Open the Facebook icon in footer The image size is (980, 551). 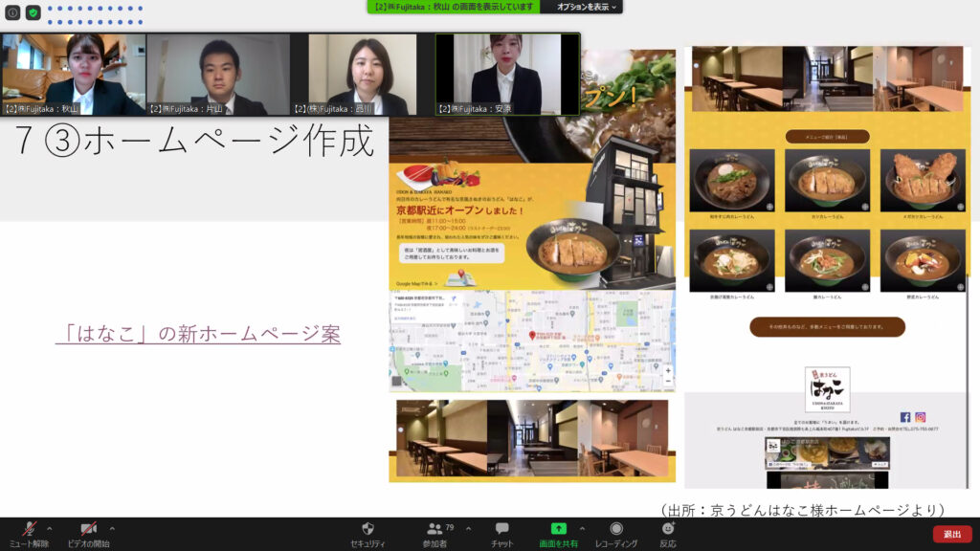(x=905, y=417)
